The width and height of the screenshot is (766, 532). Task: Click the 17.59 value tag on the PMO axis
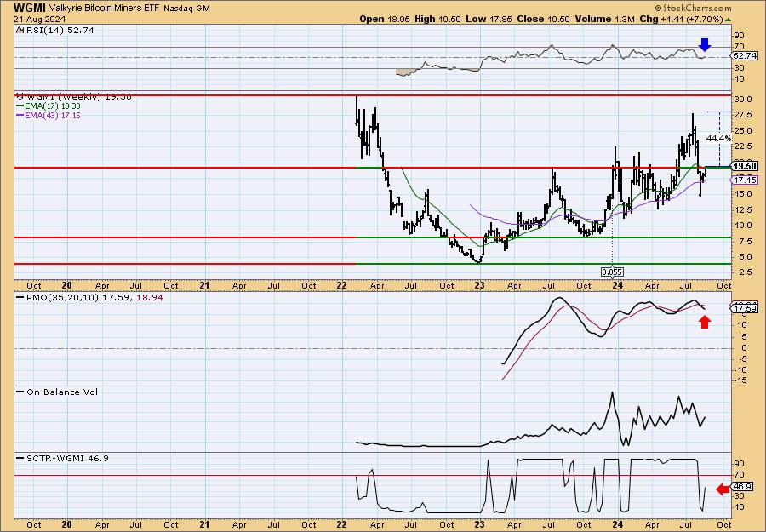click(745, 308)
